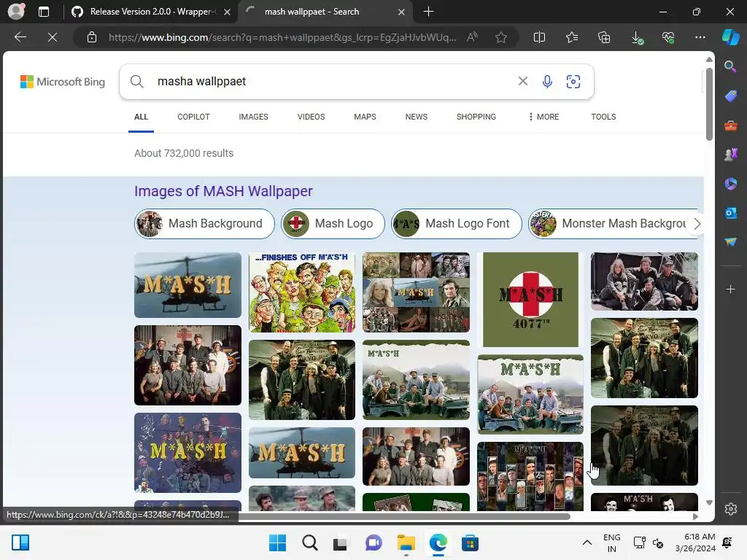Viewport: 747px width, 560px height.
Task: Select the Mash Logo suggestion chip
Action: 333,223
